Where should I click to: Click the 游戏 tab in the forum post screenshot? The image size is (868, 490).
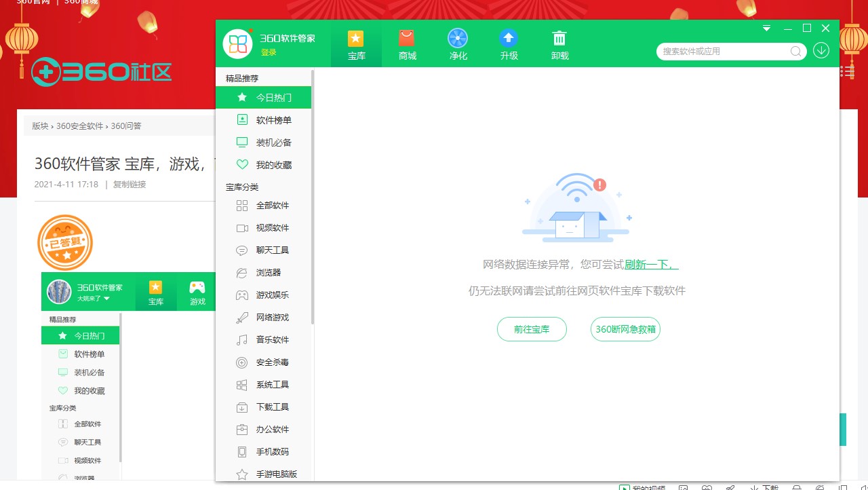pyautogui.click(x=197, y=292)
